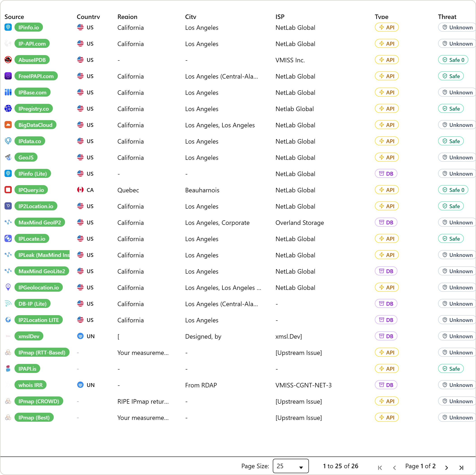This screenshot has width=476, height=475.
Task: Sort by the ISP column header
Action: pos(280,17)
